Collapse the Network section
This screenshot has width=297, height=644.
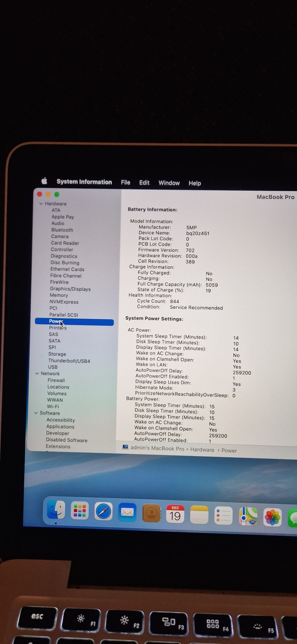(x=37, y=374)
